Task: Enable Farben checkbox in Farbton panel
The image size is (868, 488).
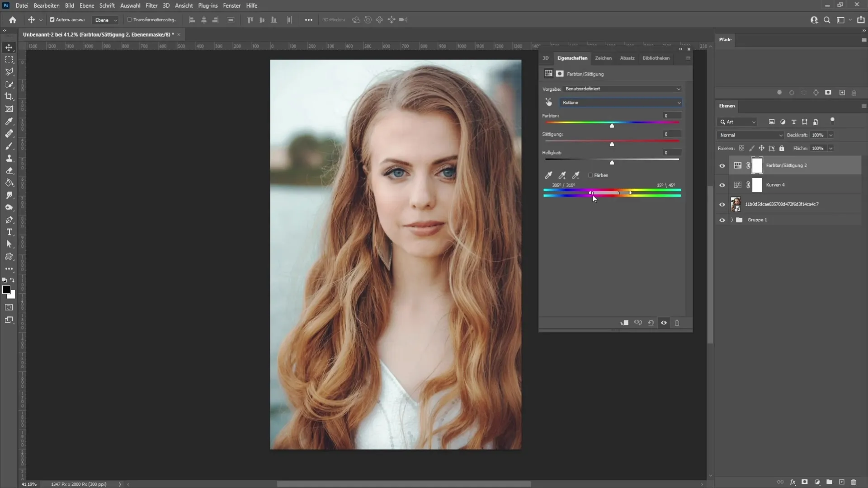Action: 591,174
